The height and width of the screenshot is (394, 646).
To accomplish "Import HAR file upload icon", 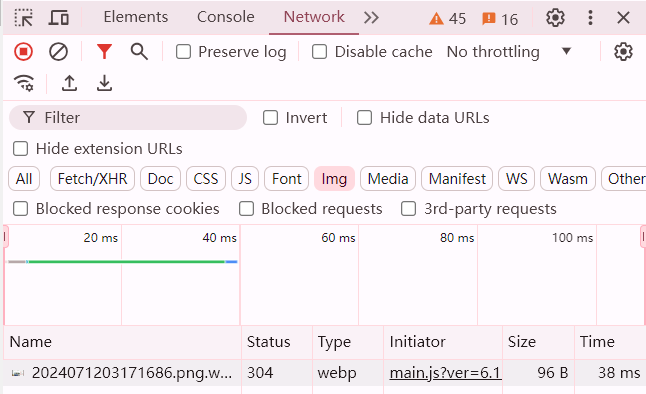I will click(x=69, y=83).
